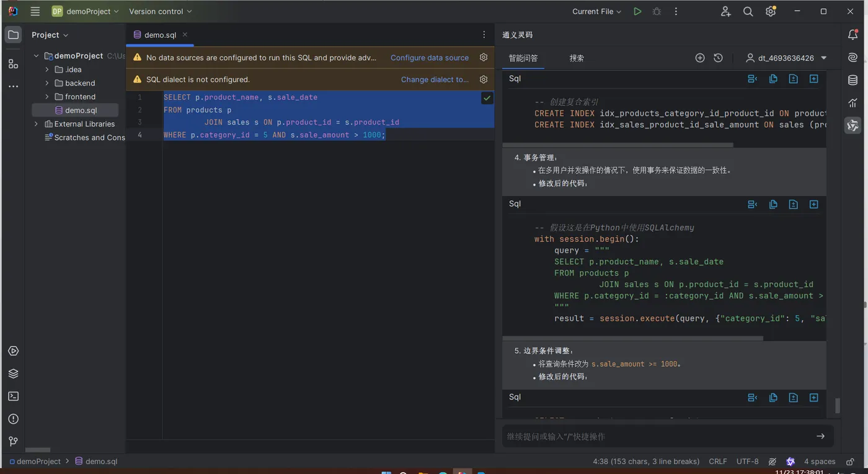
Task: Toggle the Project tool window icon
Action: click(13, 35)
